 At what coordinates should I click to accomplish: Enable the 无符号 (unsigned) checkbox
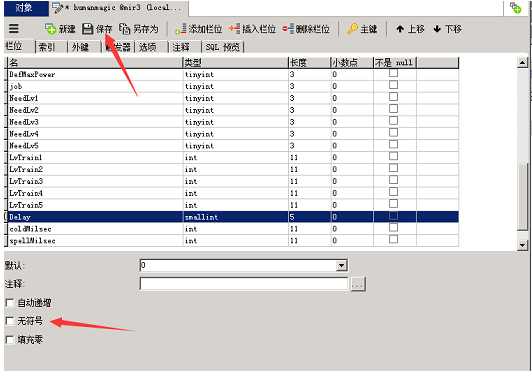point(10,321)
